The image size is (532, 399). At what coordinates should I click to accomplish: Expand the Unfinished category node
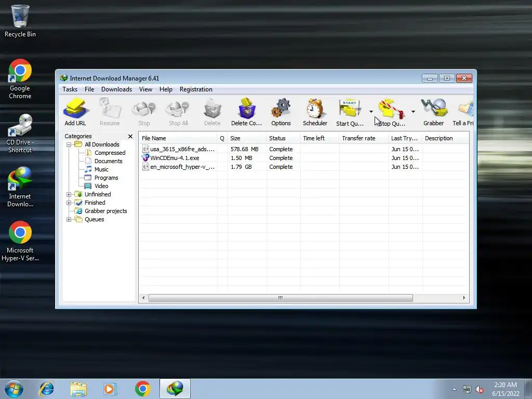(x=69, y=194)
